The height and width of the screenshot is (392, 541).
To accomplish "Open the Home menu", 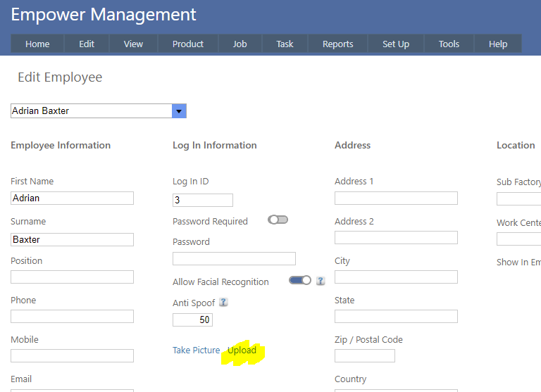I will 37,44.
